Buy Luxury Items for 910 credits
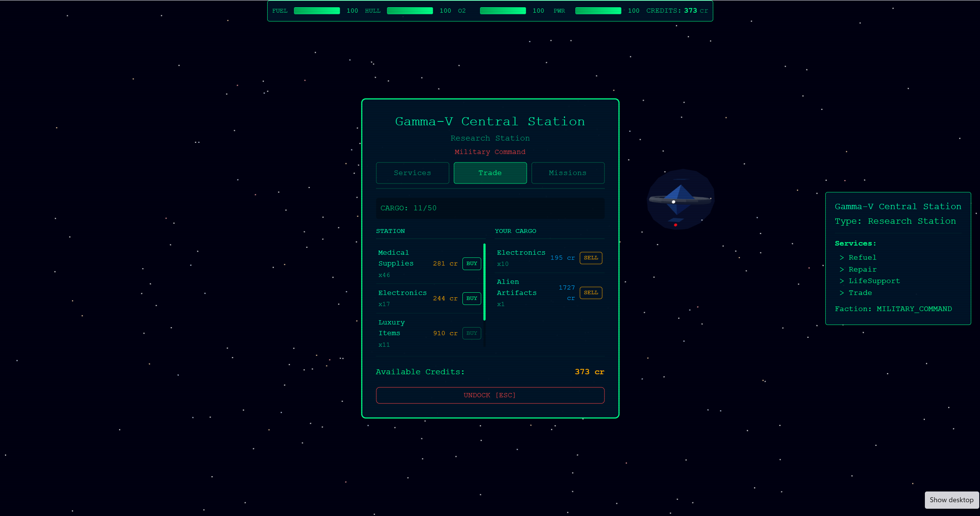This screenshot has width=980, height=516. point(471,333)
